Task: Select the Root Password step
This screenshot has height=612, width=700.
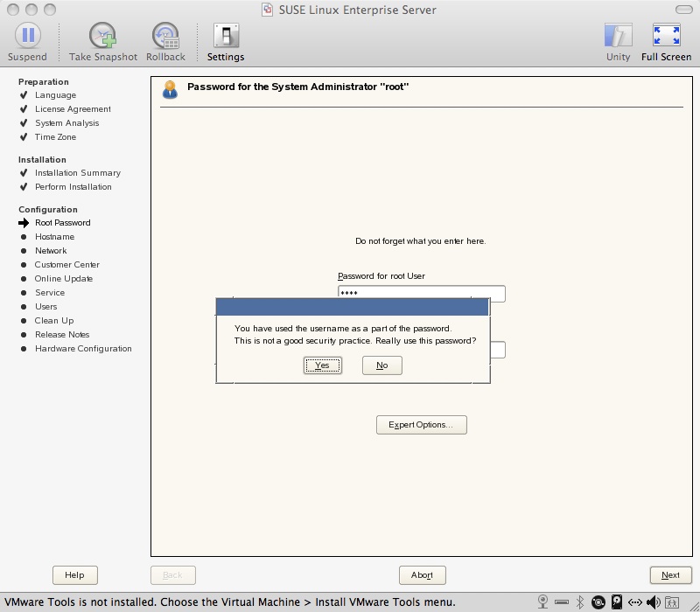Action: 63,223
